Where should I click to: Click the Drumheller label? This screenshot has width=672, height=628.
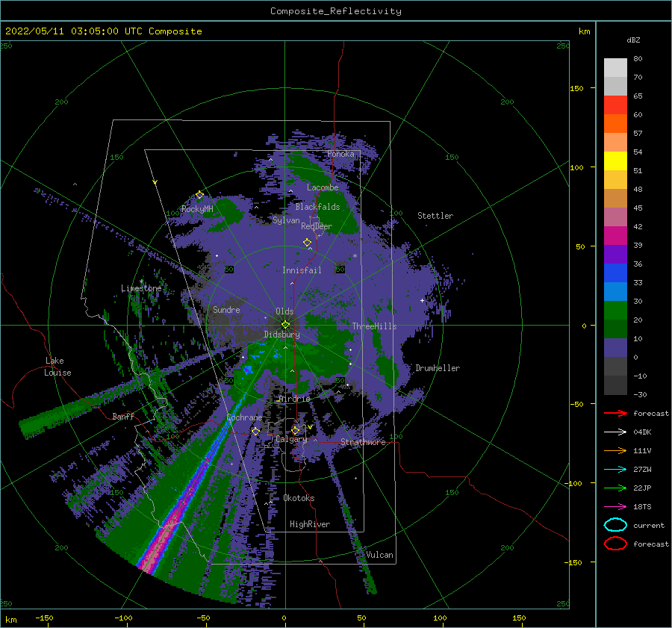pyautogui.click(x=438, y=368)
